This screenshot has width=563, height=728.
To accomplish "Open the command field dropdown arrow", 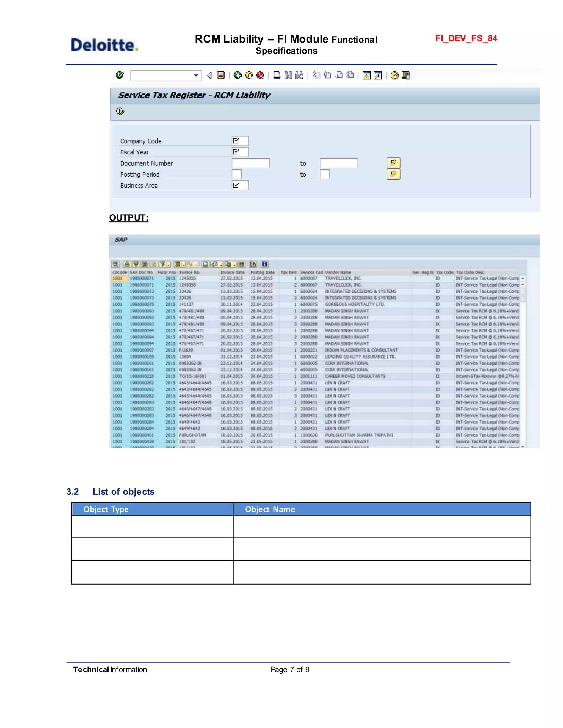I will (196, 76).
